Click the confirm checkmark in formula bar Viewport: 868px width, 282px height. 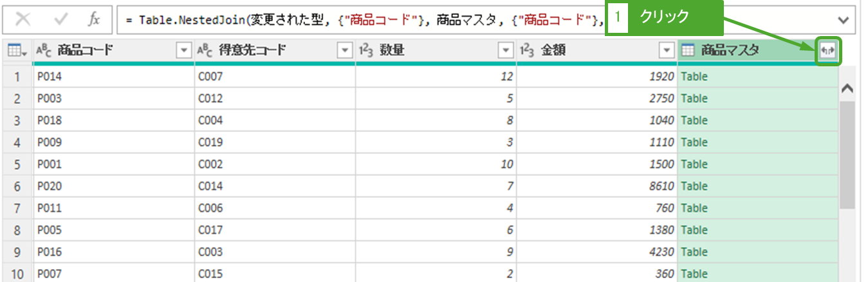click(x=61, y=20)
